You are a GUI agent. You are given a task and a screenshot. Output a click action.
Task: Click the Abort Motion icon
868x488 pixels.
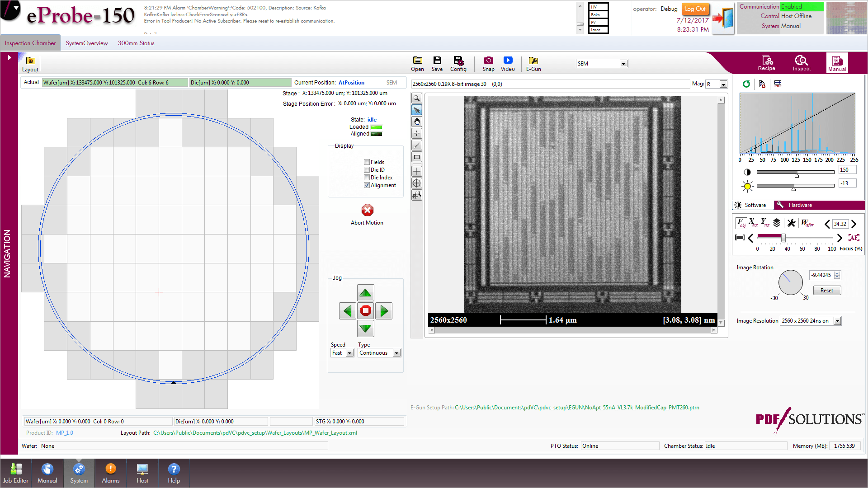(x=367, y=210)
